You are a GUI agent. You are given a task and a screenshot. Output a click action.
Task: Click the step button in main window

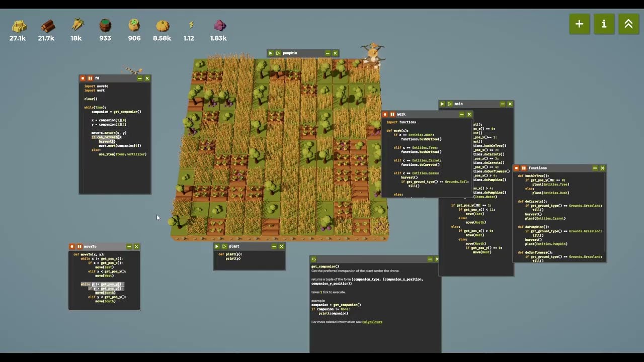pos(450,104)
